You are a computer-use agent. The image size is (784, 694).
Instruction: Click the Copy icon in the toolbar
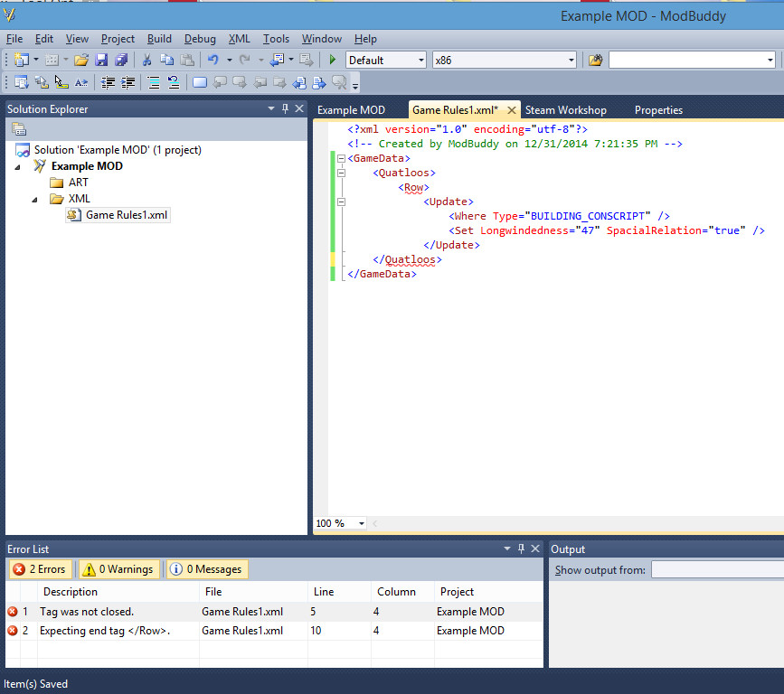(167, 60)
